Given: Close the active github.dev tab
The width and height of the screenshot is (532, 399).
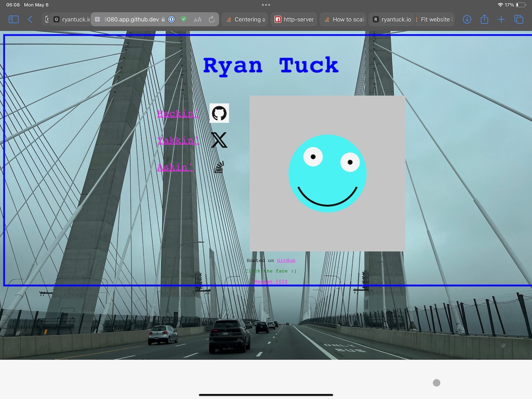Looking at the screenshot, I should [x=97, y=20].
